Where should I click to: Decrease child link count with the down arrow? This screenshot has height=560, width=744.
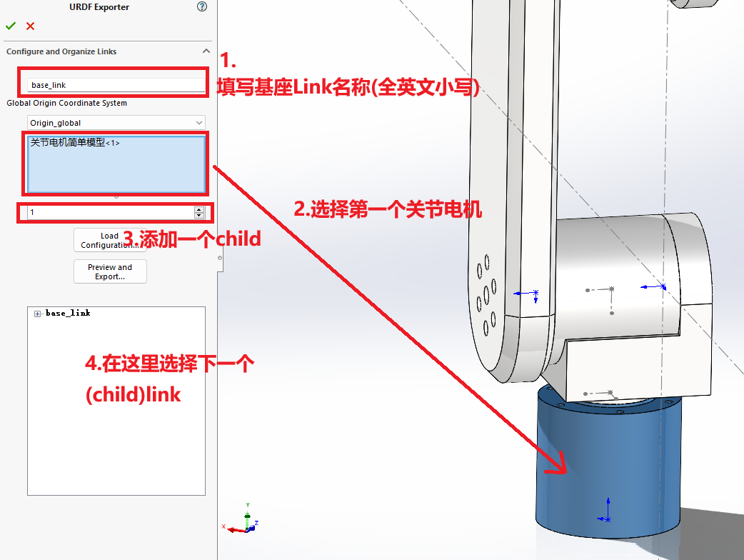click(198, 215)
